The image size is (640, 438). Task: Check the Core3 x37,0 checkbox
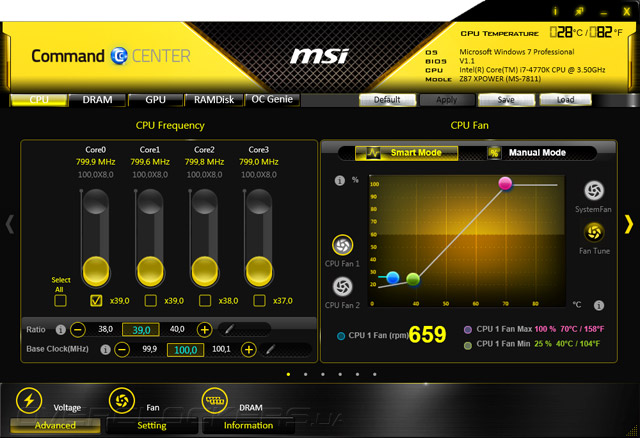coord(259,301)
